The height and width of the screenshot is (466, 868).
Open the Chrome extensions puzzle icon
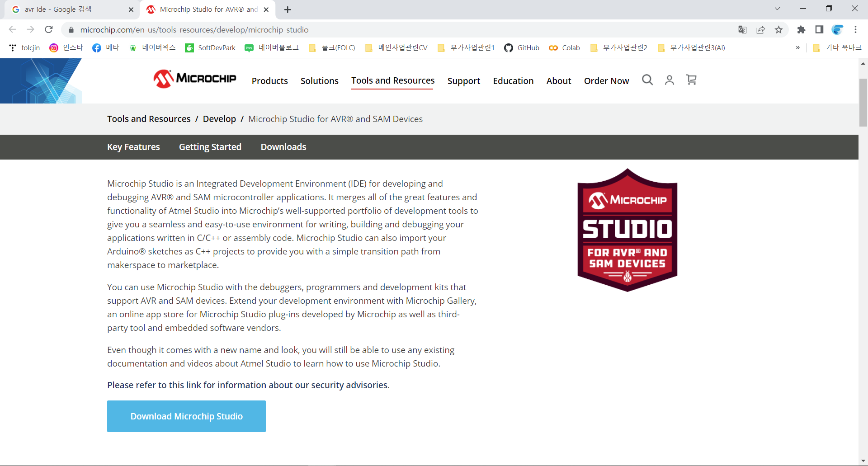[x=801, y=29]
